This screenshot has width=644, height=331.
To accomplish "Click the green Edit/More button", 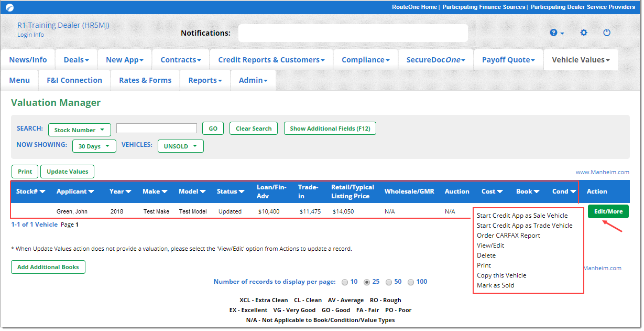I will (x=608, y=211).
